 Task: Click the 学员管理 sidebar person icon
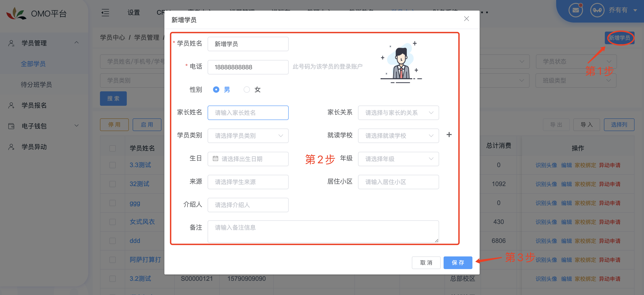(11, 43)
